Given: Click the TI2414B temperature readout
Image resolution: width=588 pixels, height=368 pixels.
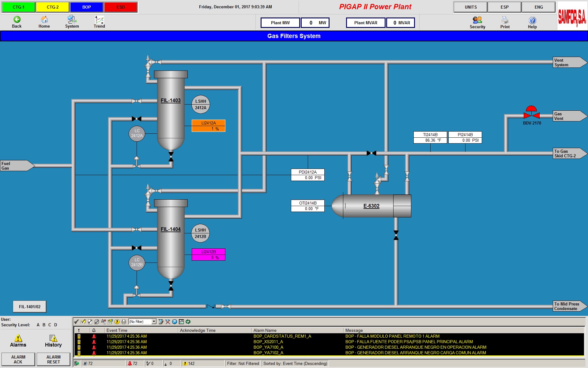Looking at the screenshot, I should (x=430, y=137).
